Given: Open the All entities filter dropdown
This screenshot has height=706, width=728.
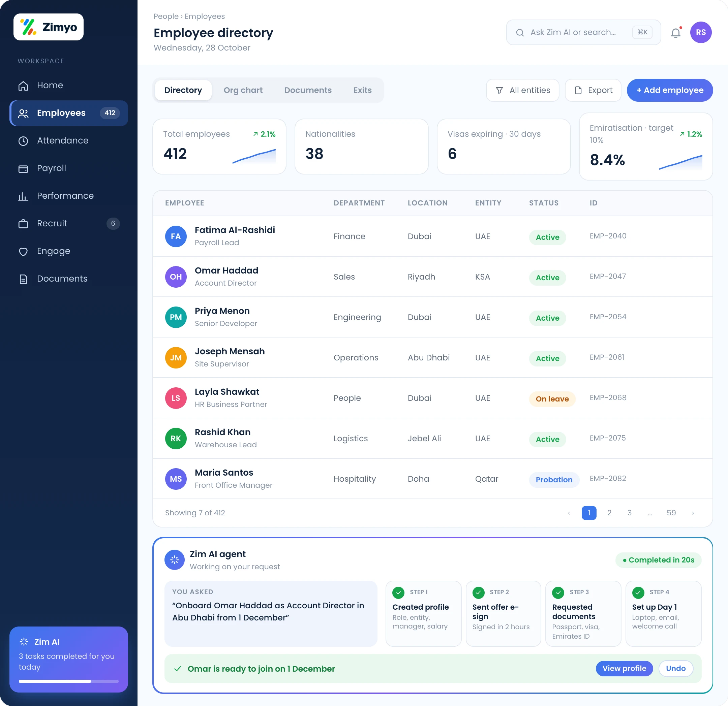Looking at the screenshot, I should (x=522, y=90).
